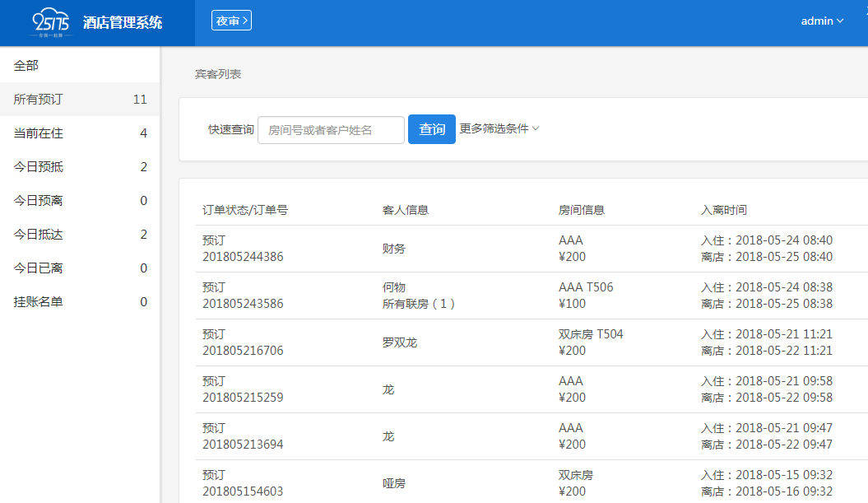The width and height of the screenshot is (868, 503).
Task: Select 全部 in the sidebar
Action: point(26,65)
